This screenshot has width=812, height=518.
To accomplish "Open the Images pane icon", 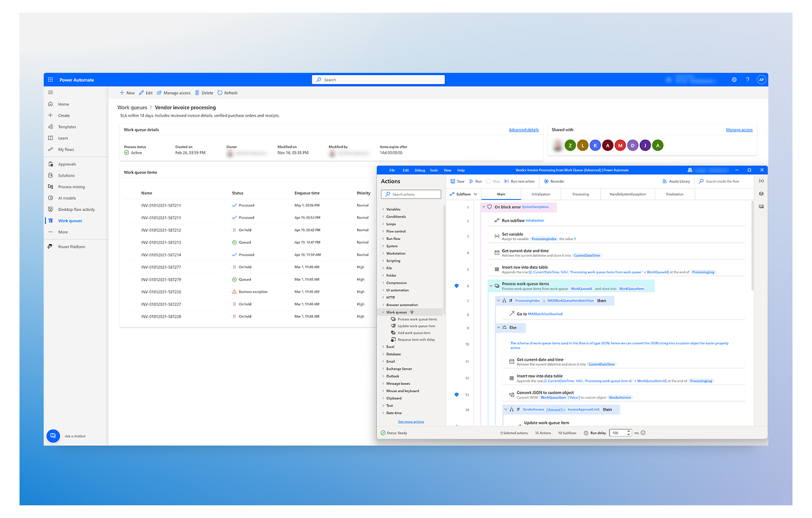I will tap(761, 206).
